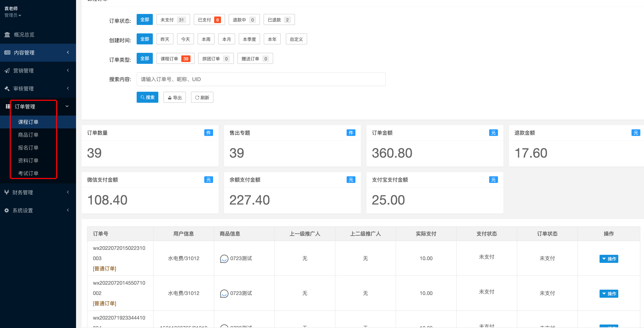The image size is (644, 328).
Task: Choose 自定义 creation time range
Action: click(x=296, y=39)
